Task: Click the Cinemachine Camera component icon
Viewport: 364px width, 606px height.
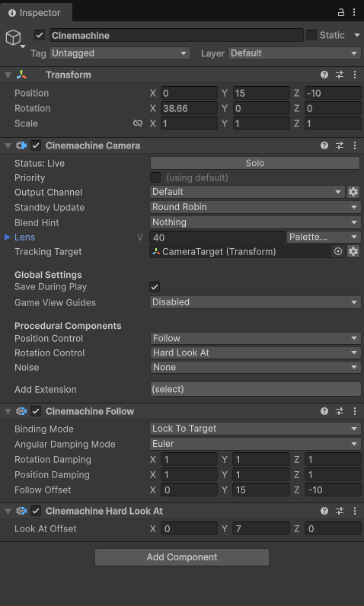Action: pos(21,145)
